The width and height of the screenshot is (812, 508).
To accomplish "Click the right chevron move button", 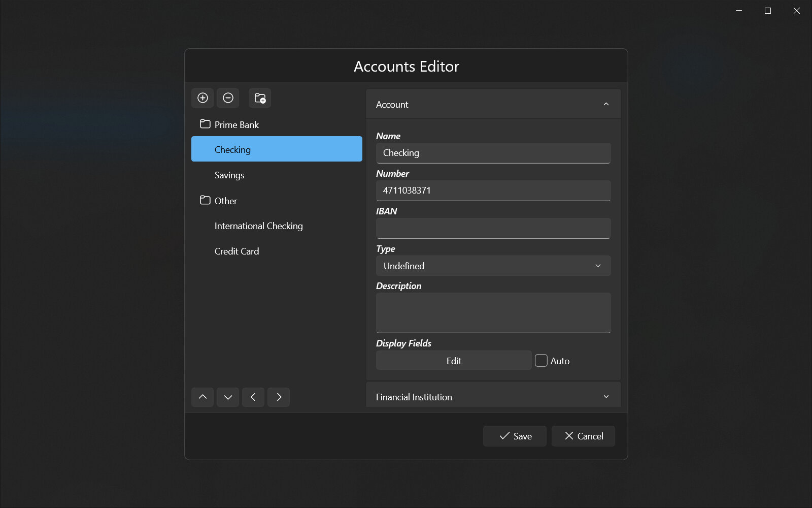I will click(279, 397).
